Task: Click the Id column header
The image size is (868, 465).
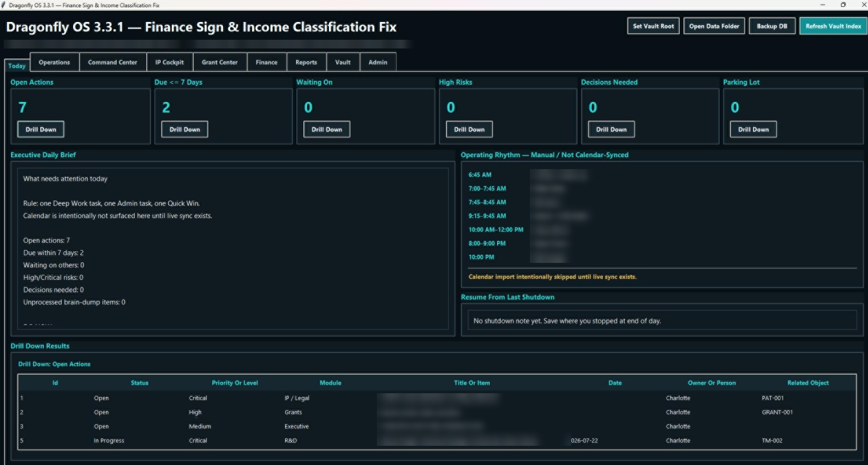Action: click(55, 383)
